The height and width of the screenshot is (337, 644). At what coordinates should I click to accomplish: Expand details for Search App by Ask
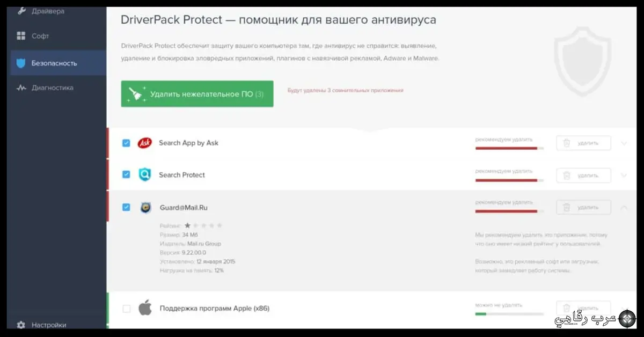click(x=624, y=143)
